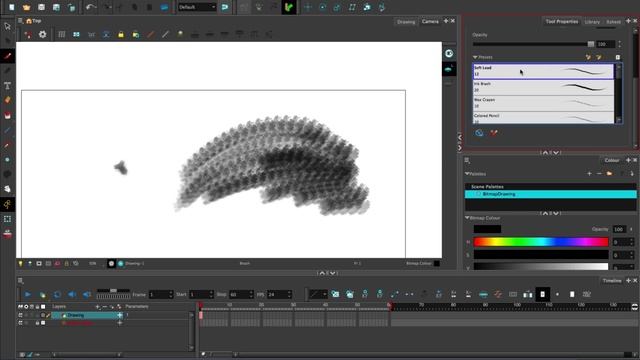
Task: Select the Ink Brush preset
Action: pyautogui.click(x=543, y=87)
